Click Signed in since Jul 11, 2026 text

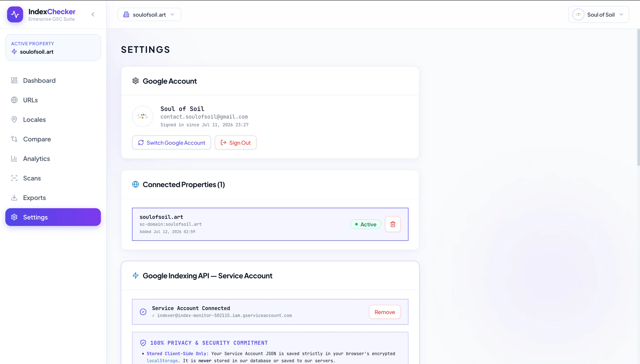click(204, 125)
